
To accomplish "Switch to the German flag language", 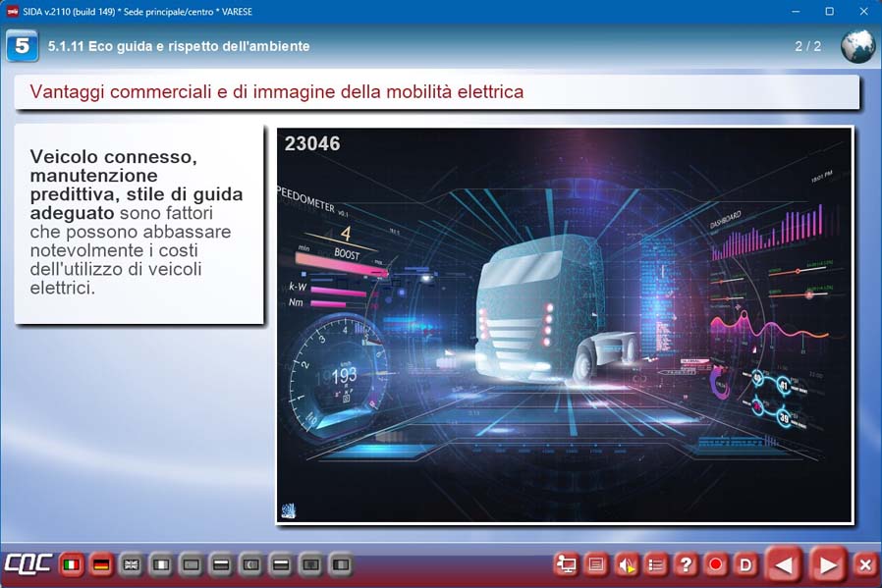I will coord(100,565).
